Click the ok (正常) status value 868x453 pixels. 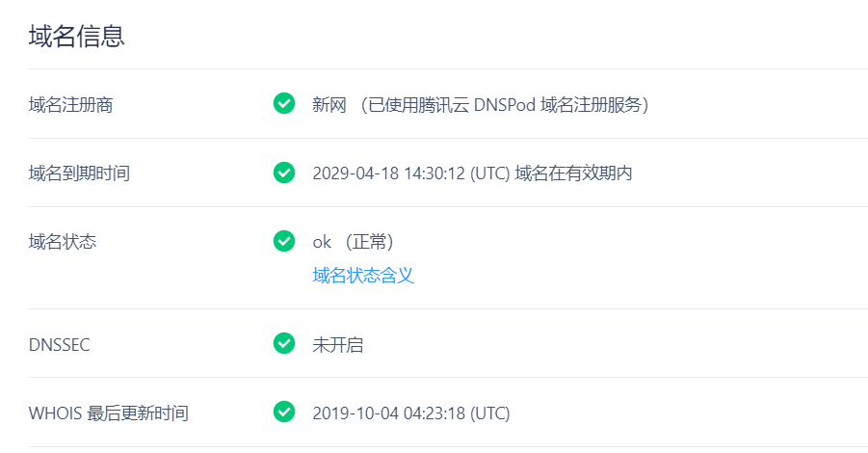point(353,242)
